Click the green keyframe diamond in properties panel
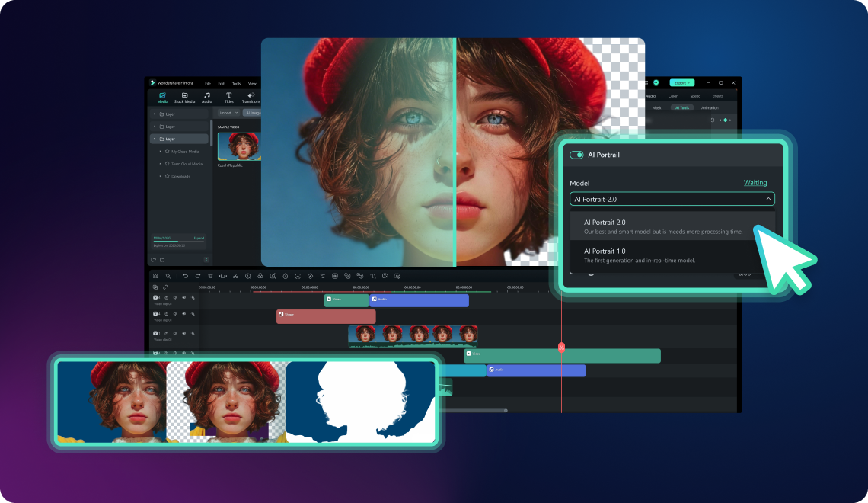The image size is (868, 503). click(725, 120)
